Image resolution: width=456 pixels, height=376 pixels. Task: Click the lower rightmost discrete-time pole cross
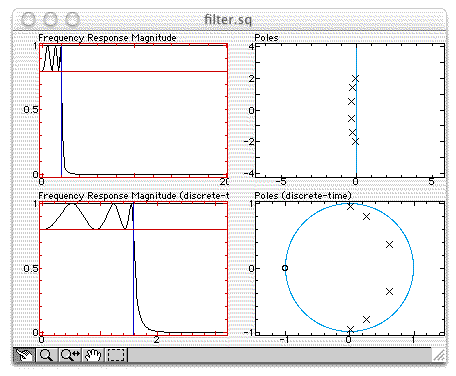click(389, 292)
